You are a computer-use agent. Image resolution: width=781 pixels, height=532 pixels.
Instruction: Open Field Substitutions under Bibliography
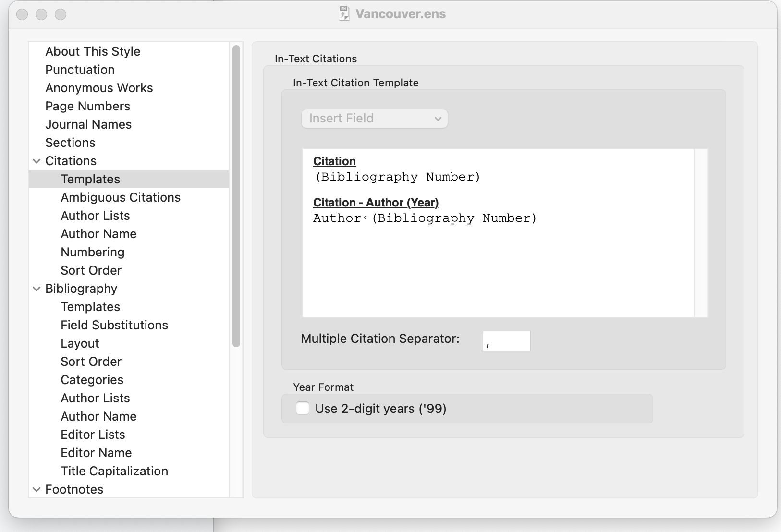(114, 325)
